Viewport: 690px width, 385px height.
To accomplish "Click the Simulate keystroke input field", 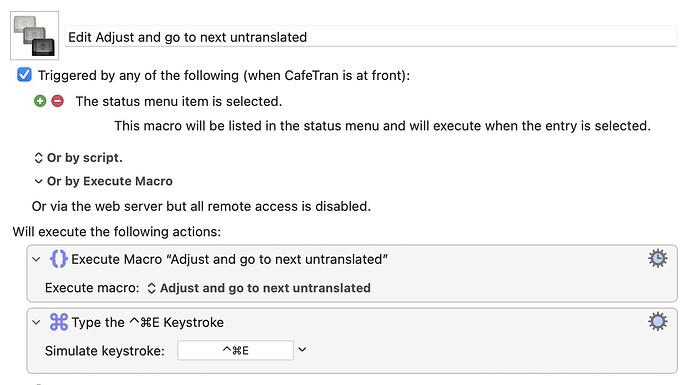I will (x=235, y=351).
